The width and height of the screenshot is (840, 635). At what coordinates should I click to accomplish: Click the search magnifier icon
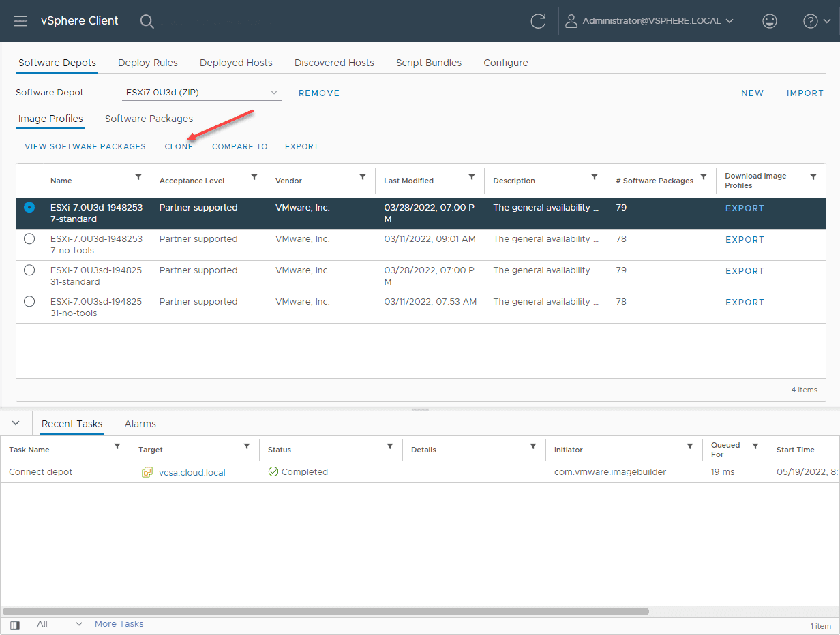(147, 21)
